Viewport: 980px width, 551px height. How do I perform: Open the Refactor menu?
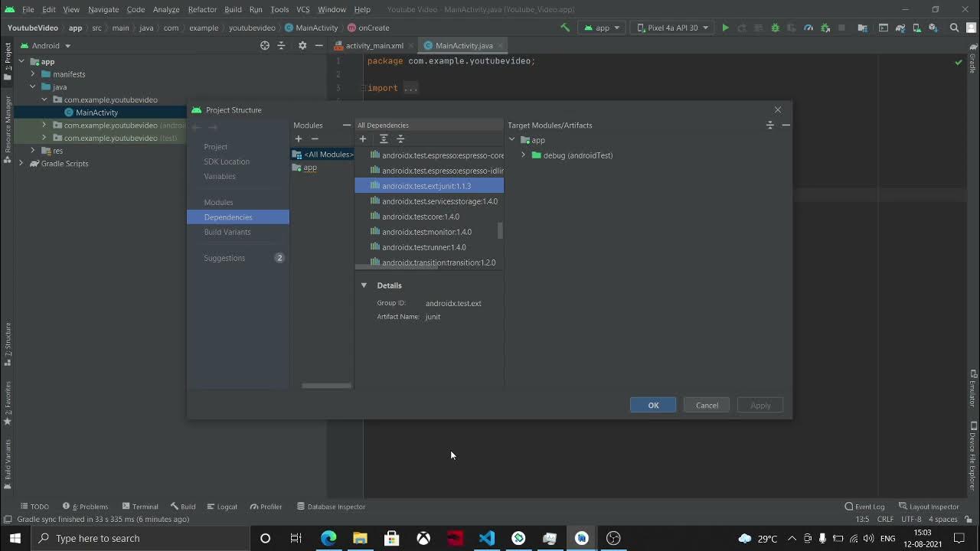click(x=202, y=9)
